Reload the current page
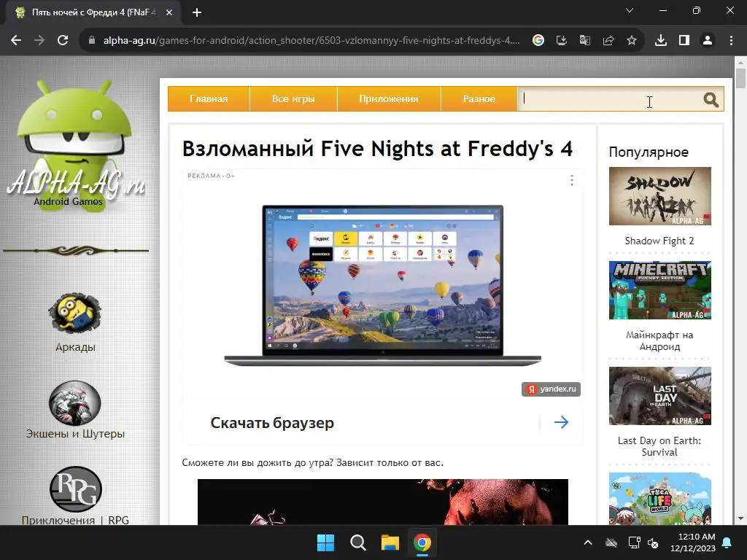Image resolution: width=747 pixels, height=560 pixels. click(63, 41)
